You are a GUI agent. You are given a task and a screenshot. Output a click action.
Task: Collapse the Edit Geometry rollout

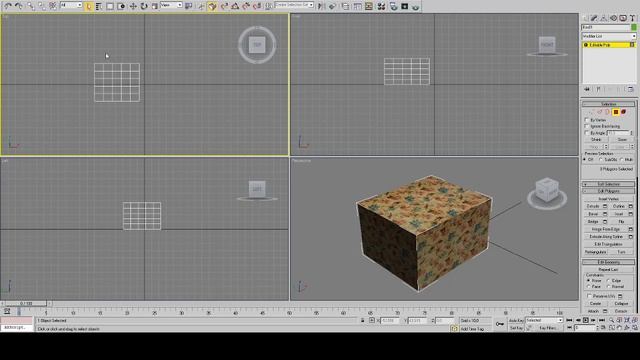coord(608,262)
